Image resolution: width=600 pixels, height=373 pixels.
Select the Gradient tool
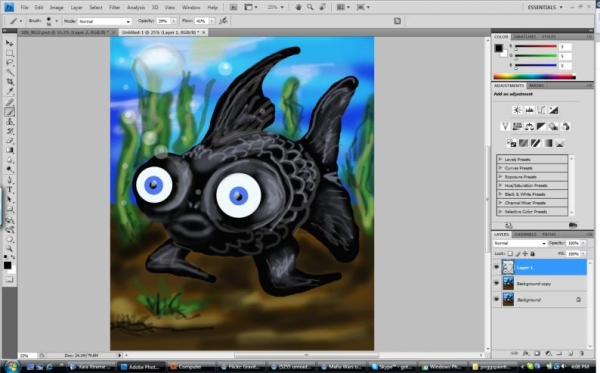point(10,150)
